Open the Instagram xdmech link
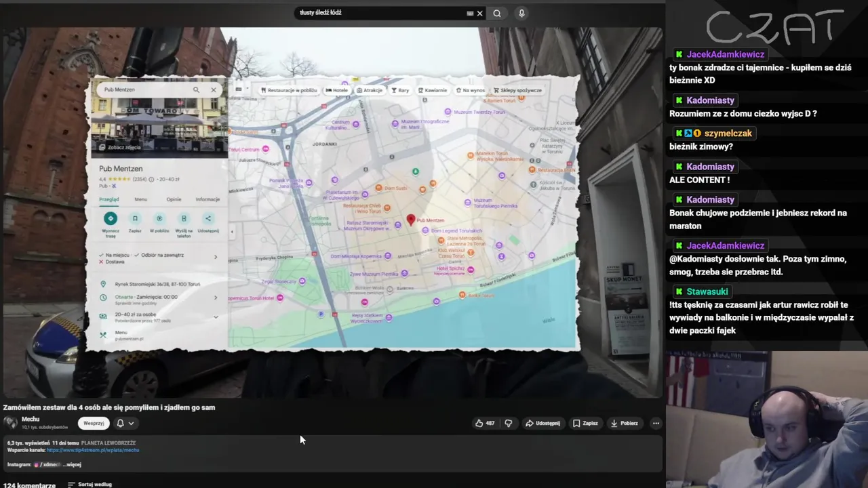Screen dimensions: 868x488 47,464
